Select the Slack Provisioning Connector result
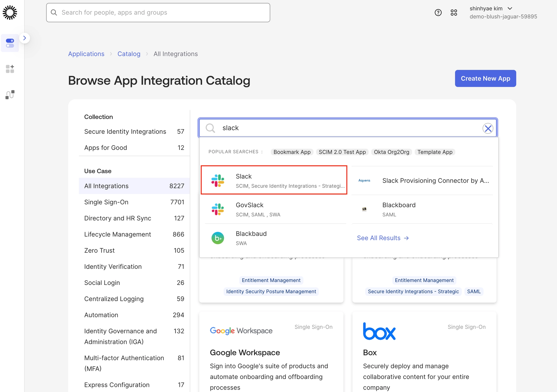 tap(422, 181)
